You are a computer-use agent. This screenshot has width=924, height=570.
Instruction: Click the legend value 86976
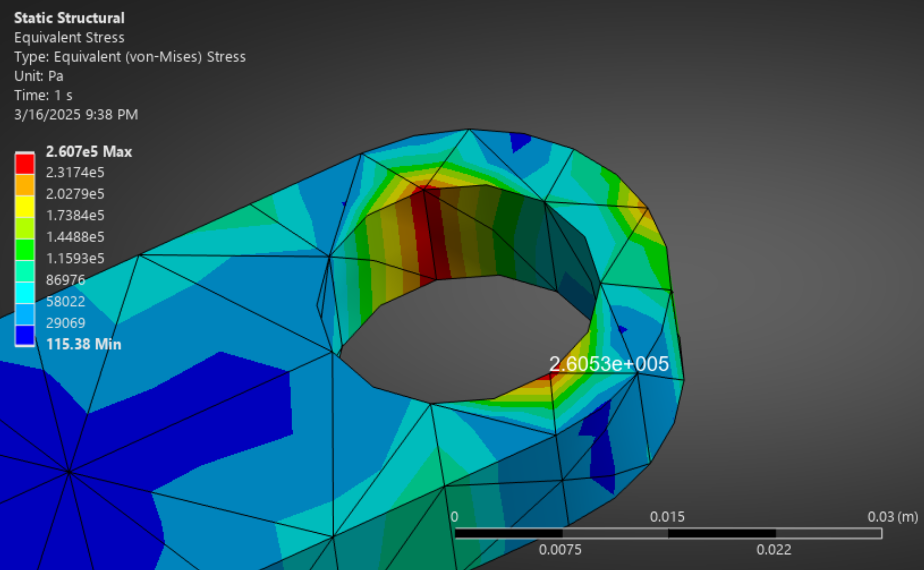65,280
